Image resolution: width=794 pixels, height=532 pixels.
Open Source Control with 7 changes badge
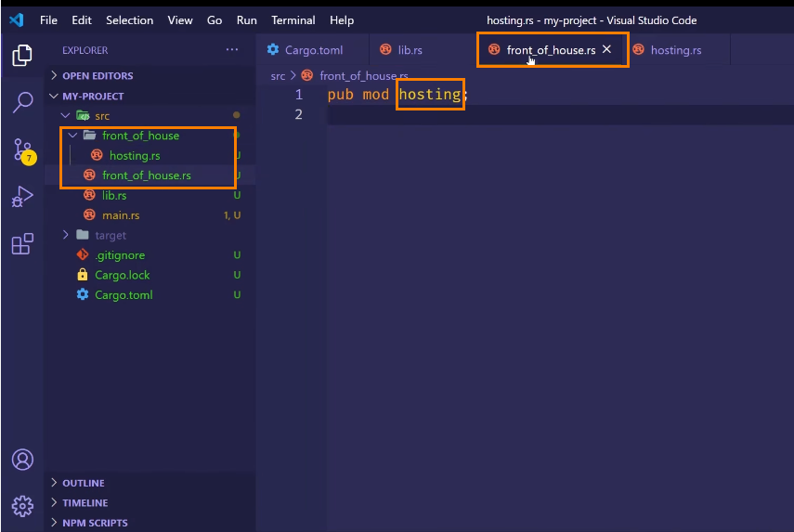coord(22,149)
